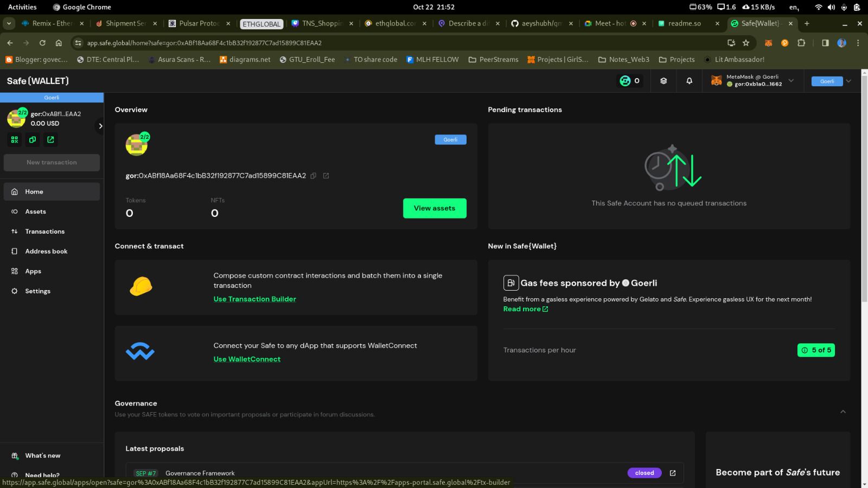Open Address book in sidebar
The height and width of the screenshot is (488, 868).
[52, 252]
